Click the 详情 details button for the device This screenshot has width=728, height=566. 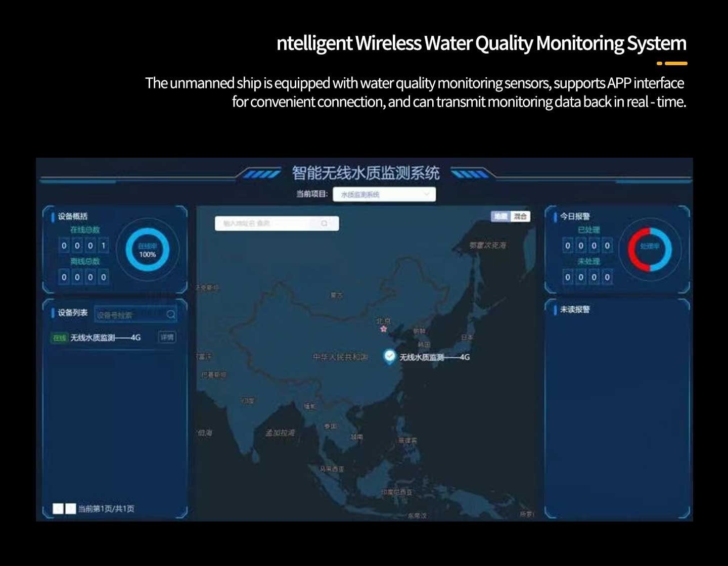coord(167,337)
